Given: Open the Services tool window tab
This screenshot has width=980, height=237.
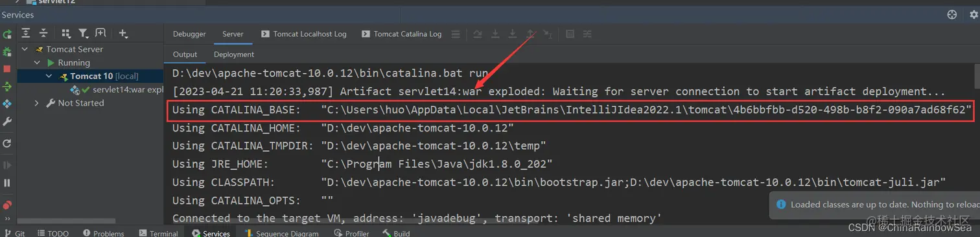Looking at the screenshot, I should 211,233.
